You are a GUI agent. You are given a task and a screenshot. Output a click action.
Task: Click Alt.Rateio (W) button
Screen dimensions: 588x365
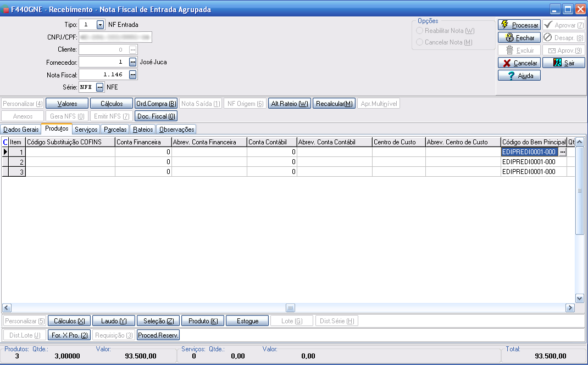(290, 104)
